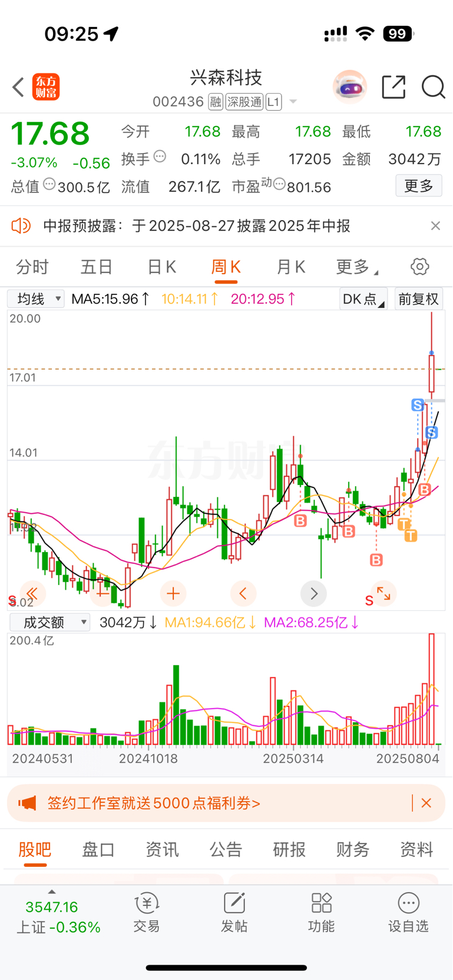
Task: Move chart right with arrow icon
Action: [x=313, y=593]
